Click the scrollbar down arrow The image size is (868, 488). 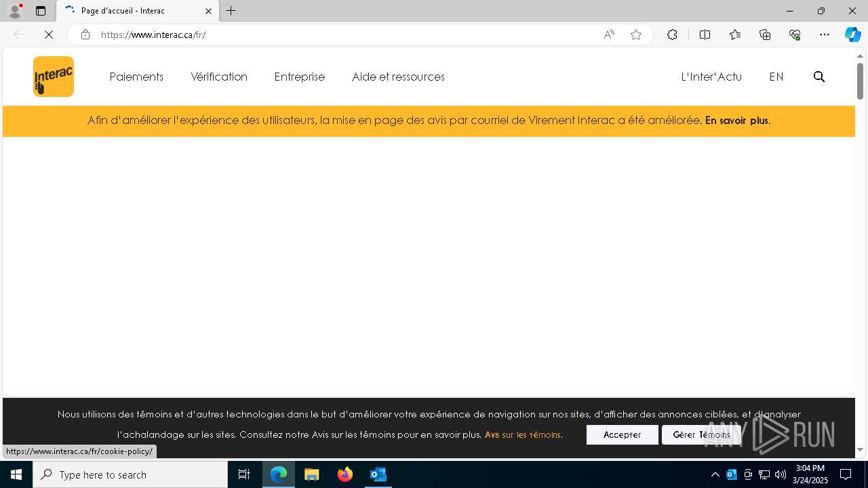tap(860, 449)
